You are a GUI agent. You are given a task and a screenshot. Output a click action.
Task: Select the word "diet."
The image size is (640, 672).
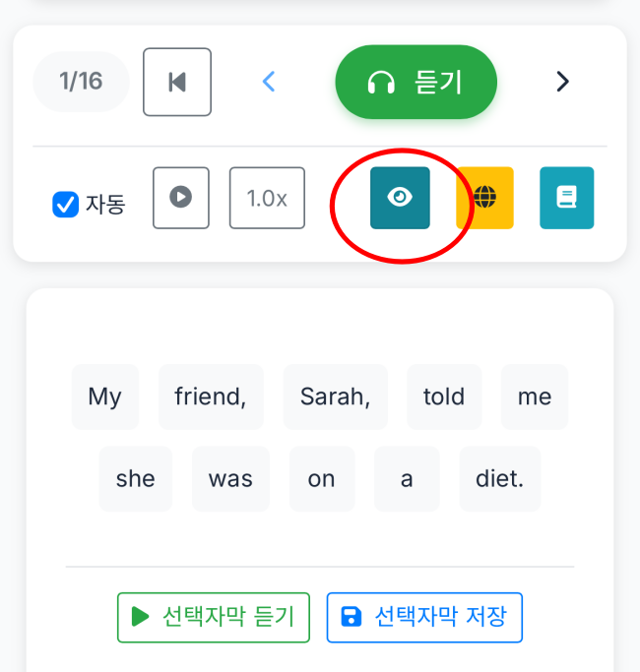(x=500, y=479)
